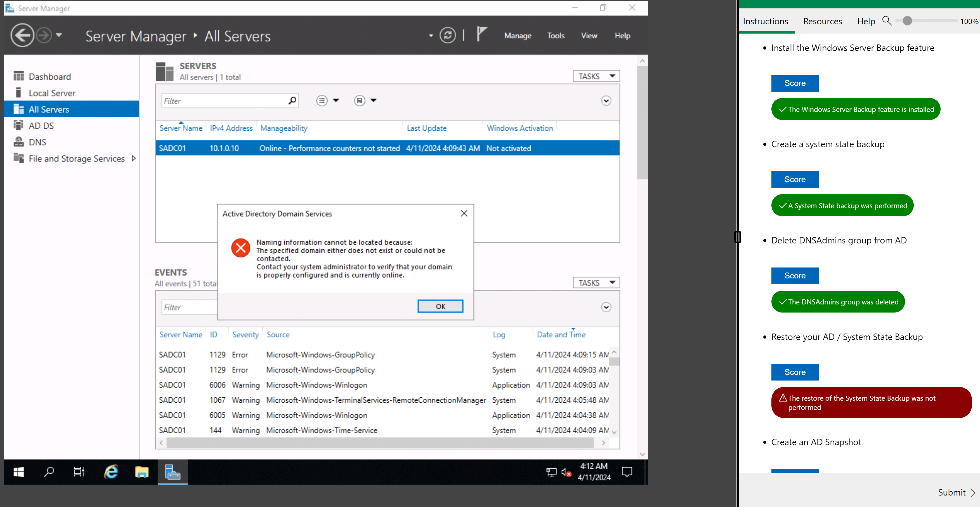Open the Servers TASKS dropdown
This screenshot has height=507, width=980.
[596, 76]
